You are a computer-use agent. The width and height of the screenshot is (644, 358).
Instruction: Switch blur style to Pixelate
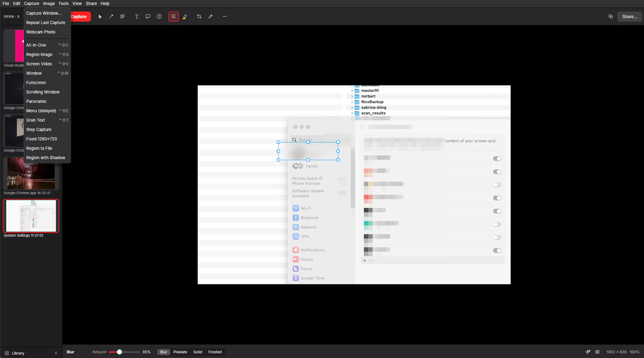[180, 352]
